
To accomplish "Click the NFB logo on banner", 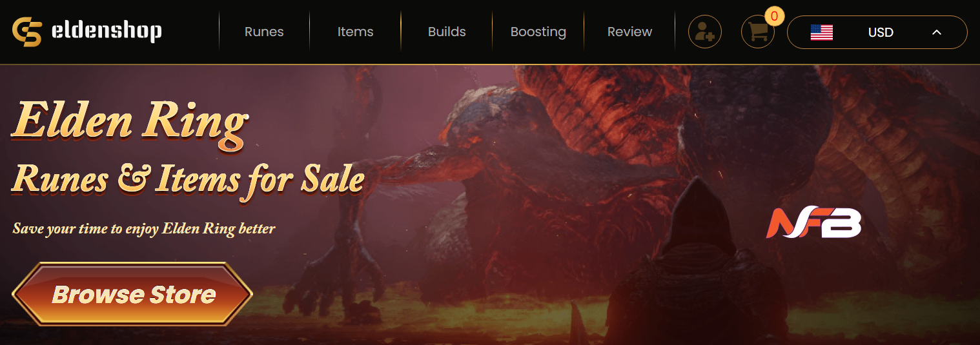I will (813, 223).
